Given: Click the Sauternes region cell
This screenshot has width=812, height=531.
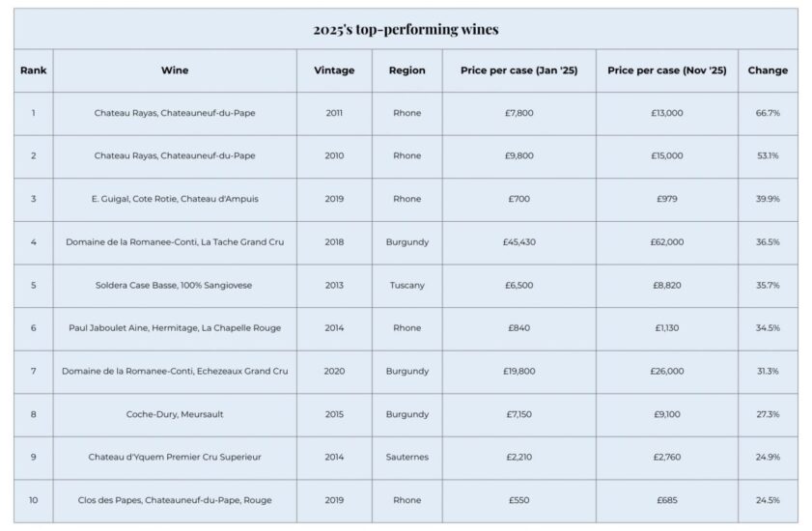Looking at the screenshot, I should [406, 457].
